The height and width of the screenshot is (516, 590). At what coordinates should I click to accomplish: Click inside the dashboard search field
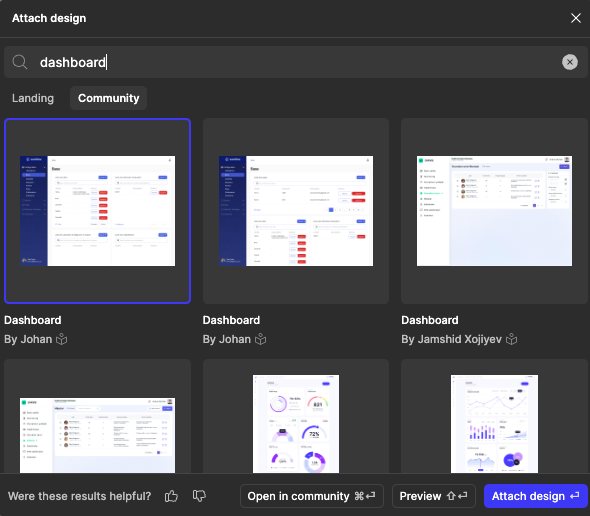coord(295,62)
